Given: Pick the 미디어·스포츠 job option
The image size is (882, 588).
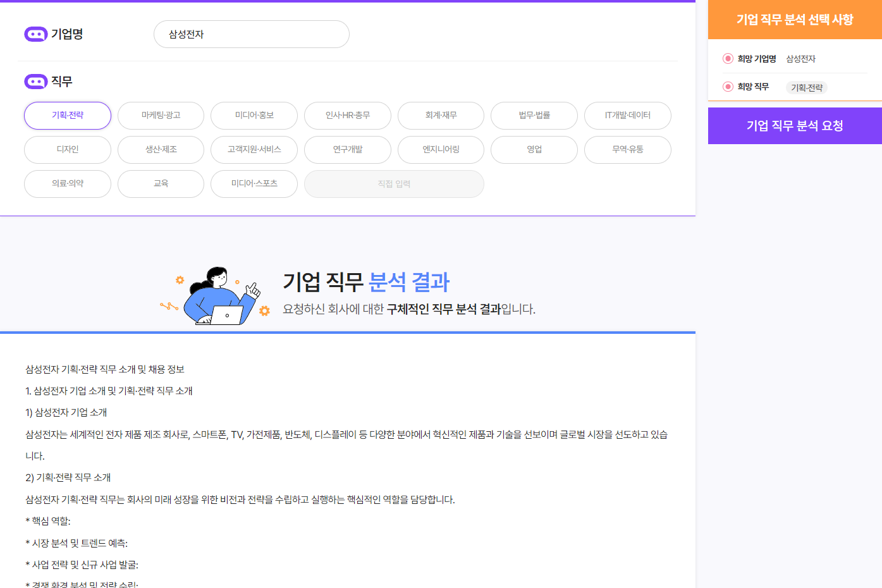Looking at the screenshot, I should pos(254,184).
